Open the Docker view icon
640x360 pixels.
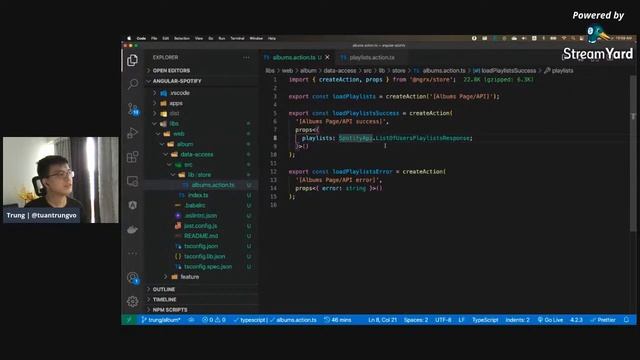132,229
